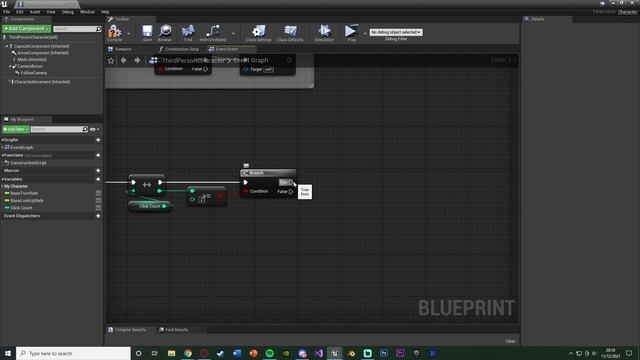The width and height of the screenshot is (640, 360).
Task: Click Windows taskbar search box
Action: [x=73, y=353]
